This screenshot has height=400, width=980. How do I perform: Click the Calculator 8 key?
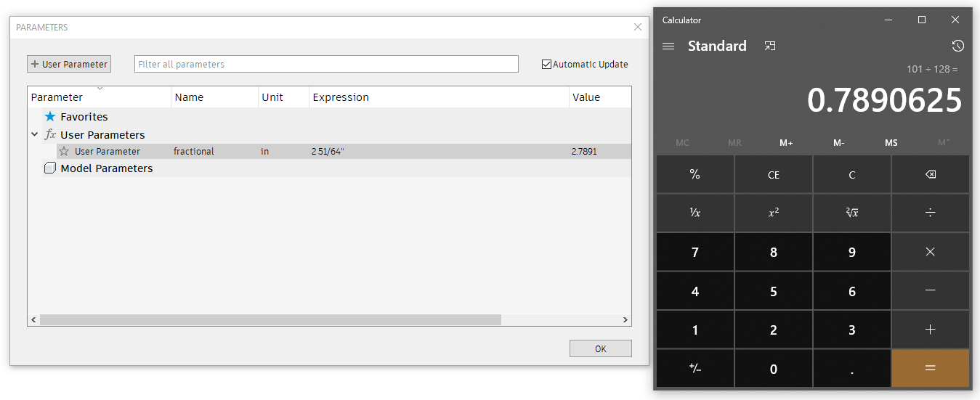tap(774, 252)
